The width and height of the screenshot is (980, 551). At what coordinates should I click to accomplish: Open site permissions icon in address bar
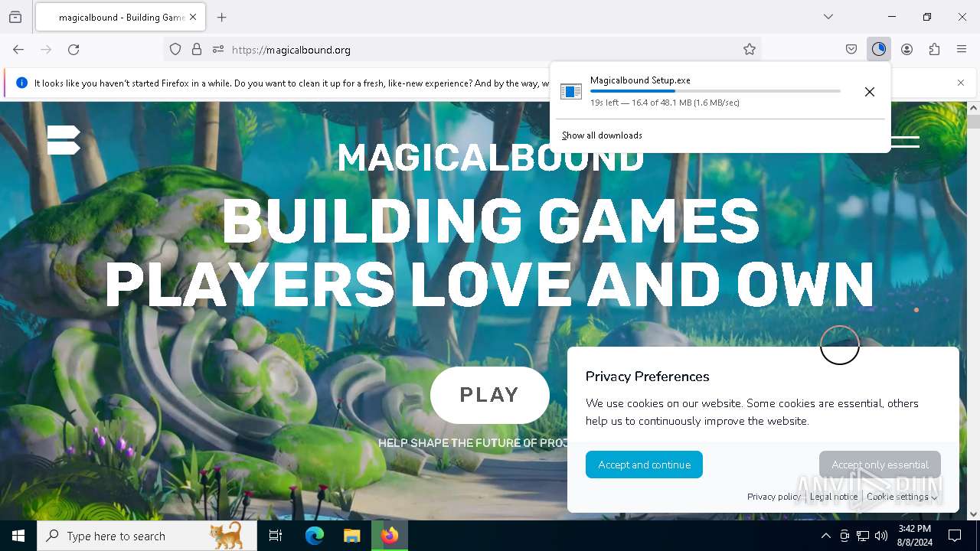[218, 50]
